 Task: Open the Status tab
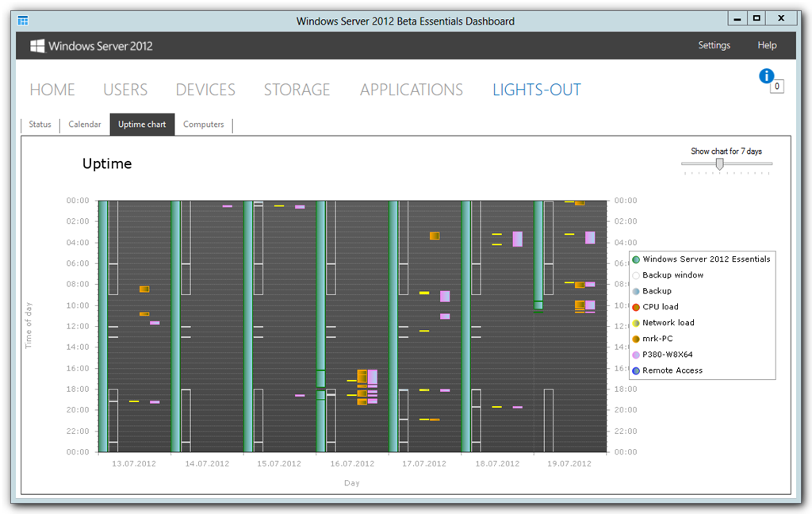tap(40, 125)
